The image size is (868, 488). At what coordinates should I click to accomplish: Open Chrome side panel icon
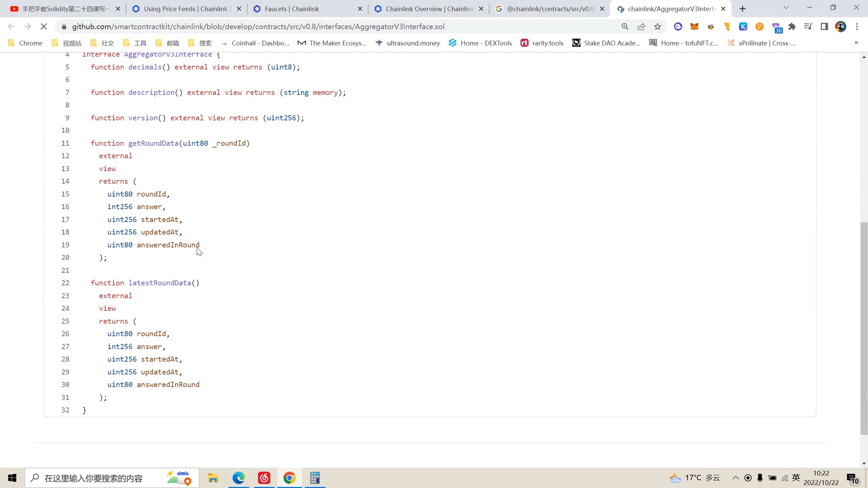[824, 27]
